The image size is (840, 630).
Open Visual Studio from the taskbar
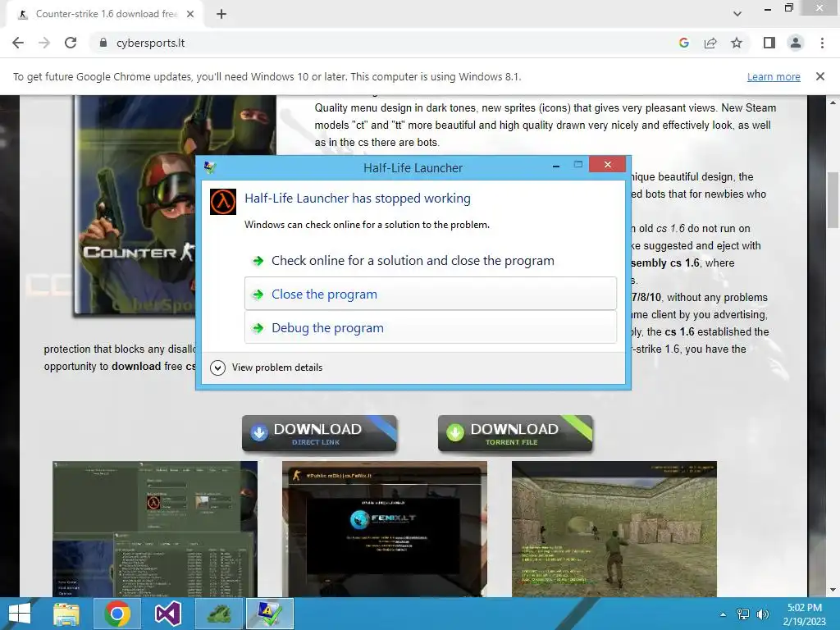(x=167, y=614)
